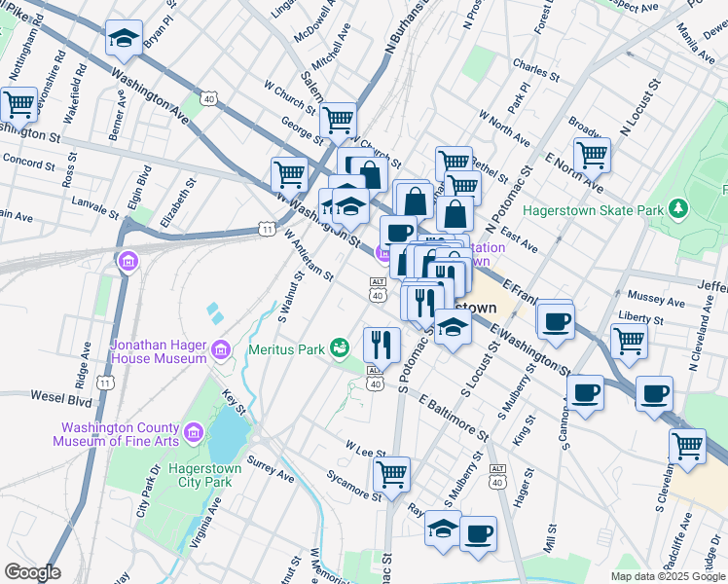Select the cafe cup marker near W Washington St
This screenshot has height=584, width=728.
pos(398,233)
